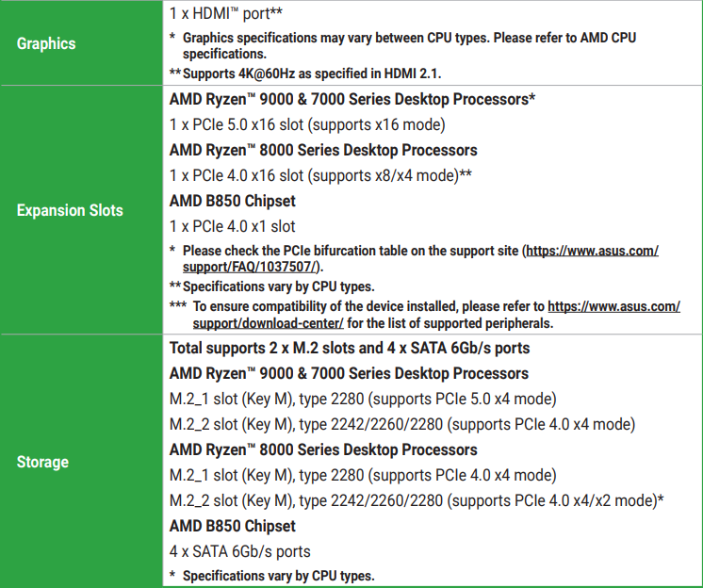Viewport: 703px width, 588px height.
Task: Click the PCIe 4.0 x1 slot line
Action: (232, 226)
